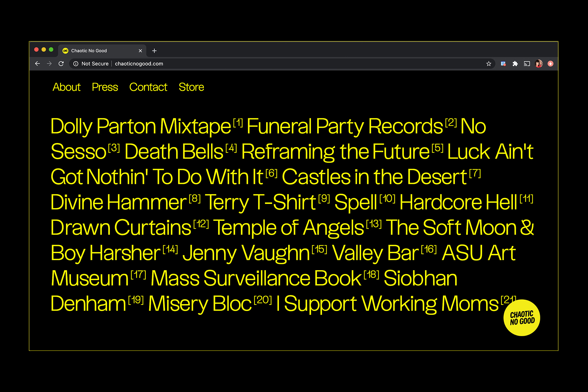Open the About page
The width and height of the screenshot is (588, 392).
point(67,87)
